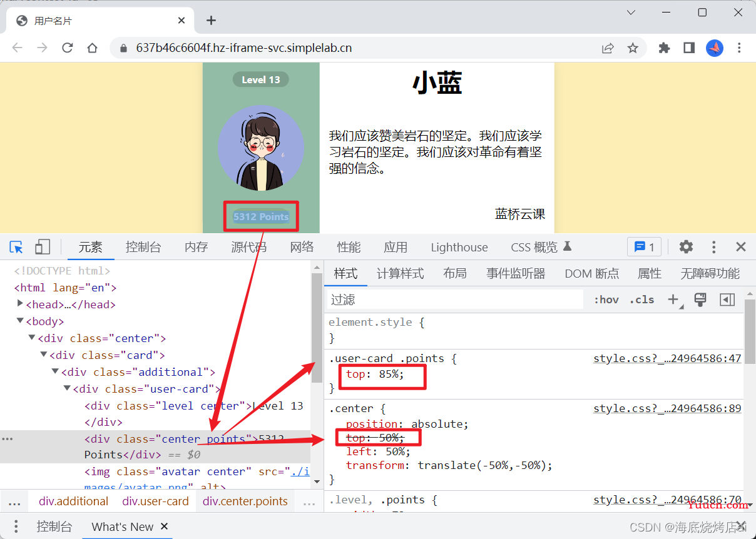Go back with browser back arrow

click(x=17, y=48)
